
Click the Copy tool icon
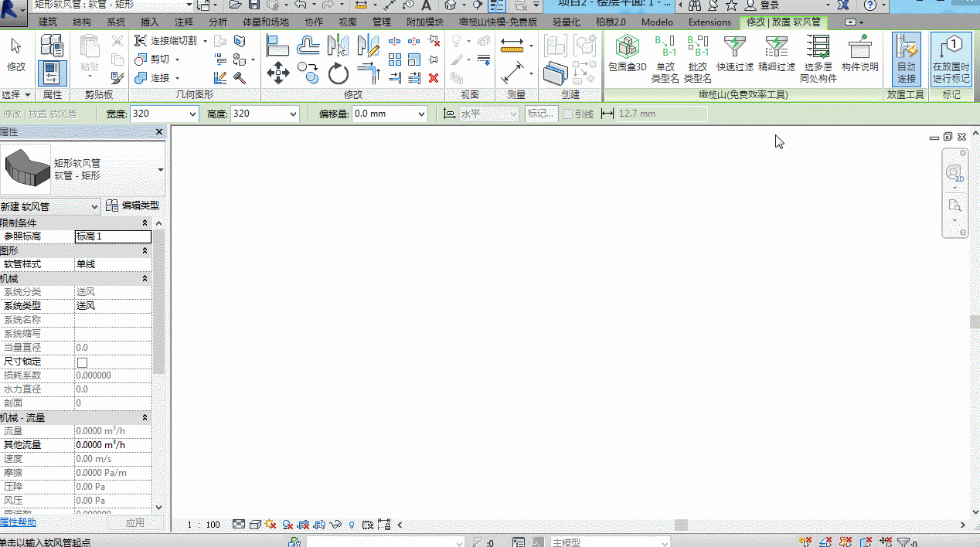click(308, 74)
